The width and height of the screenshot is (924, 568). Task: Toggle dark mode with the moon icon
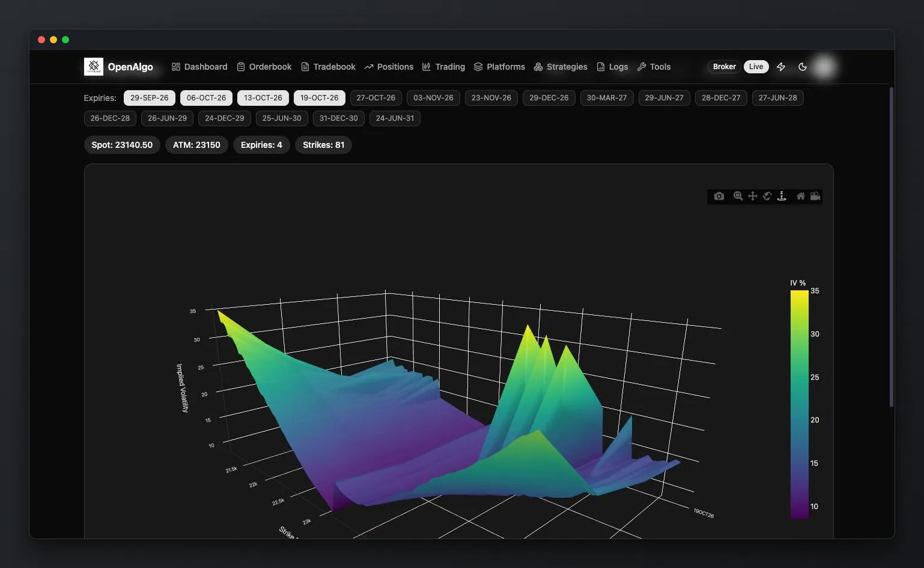803,67
